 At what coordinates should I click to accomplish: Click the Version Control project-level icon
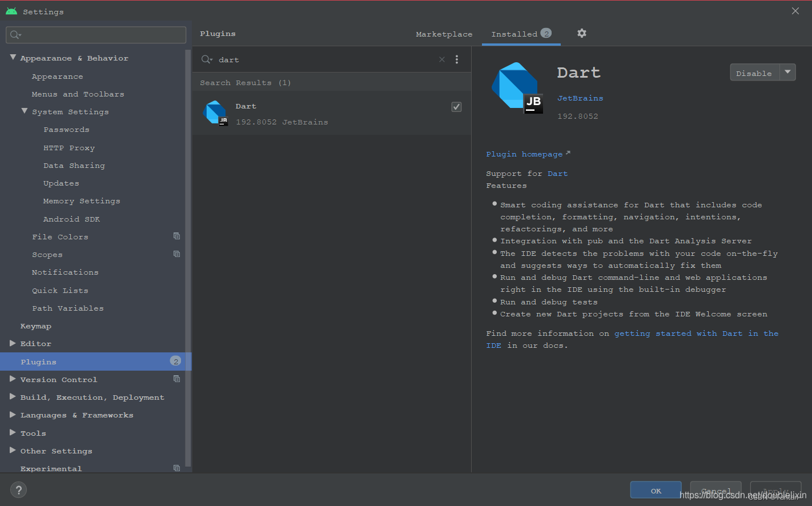click(x=176, y=379)
